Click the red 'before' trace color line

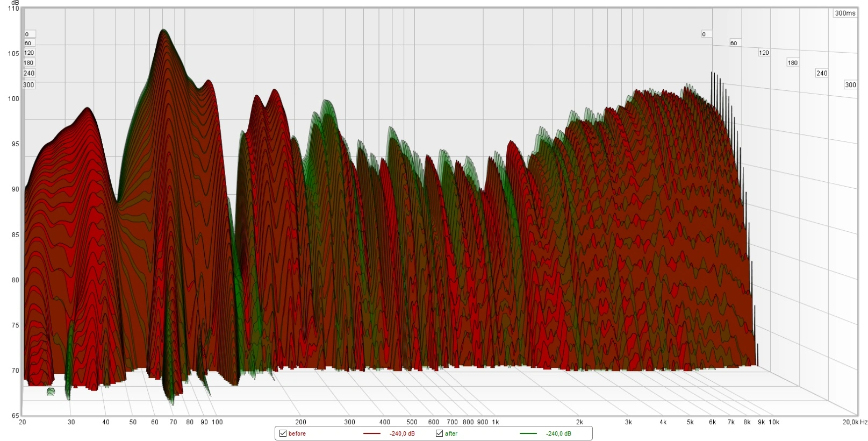pos(371,433)
